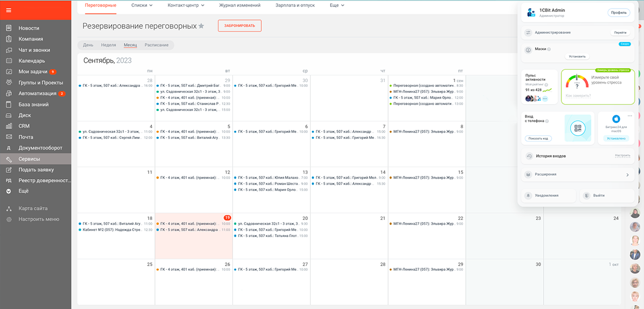This screenshot has width=644, height=309.
Task: Click the Профиль button
Action: 618,12
